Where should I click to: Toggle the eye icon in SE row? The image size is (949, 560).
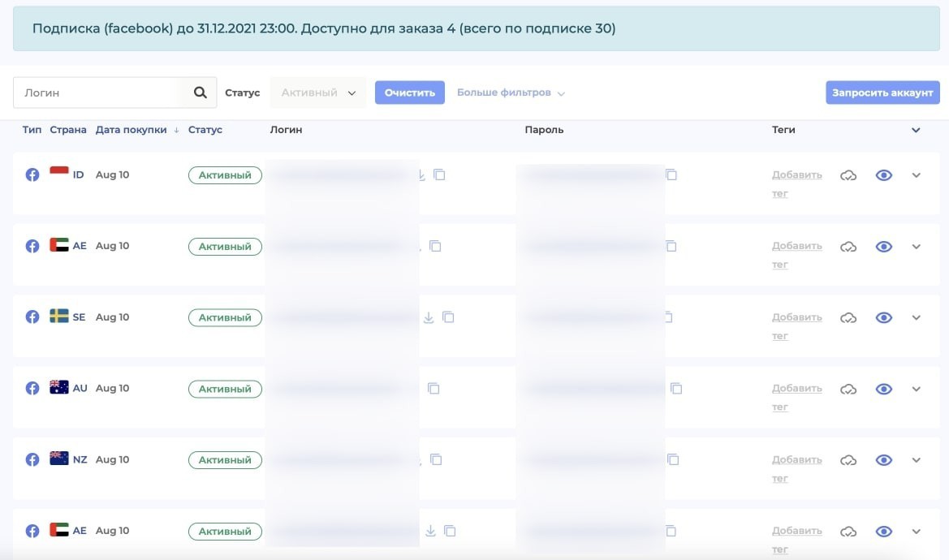coord(883,318)
